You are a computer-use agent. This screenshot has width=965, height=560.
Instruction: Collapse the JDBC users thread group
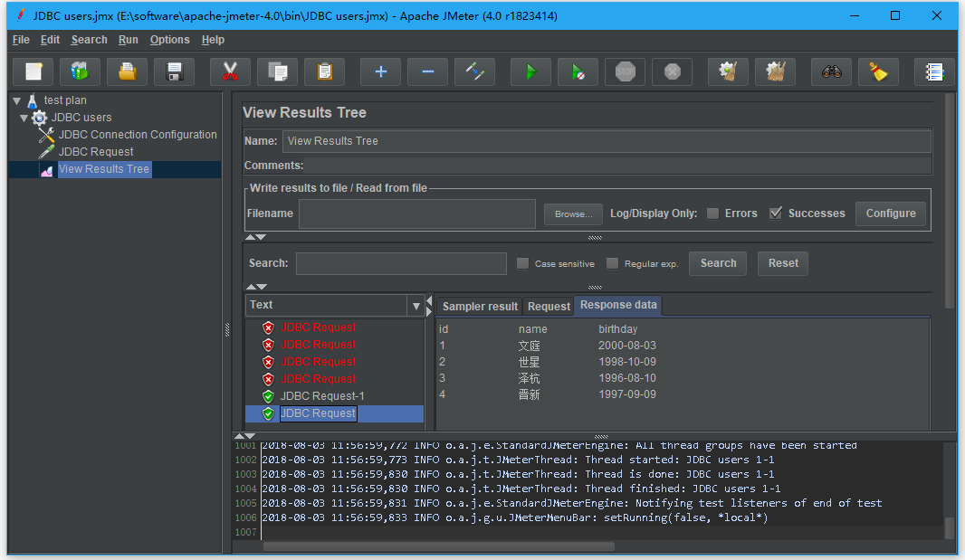pyautogui.click(x=24, y=118)
